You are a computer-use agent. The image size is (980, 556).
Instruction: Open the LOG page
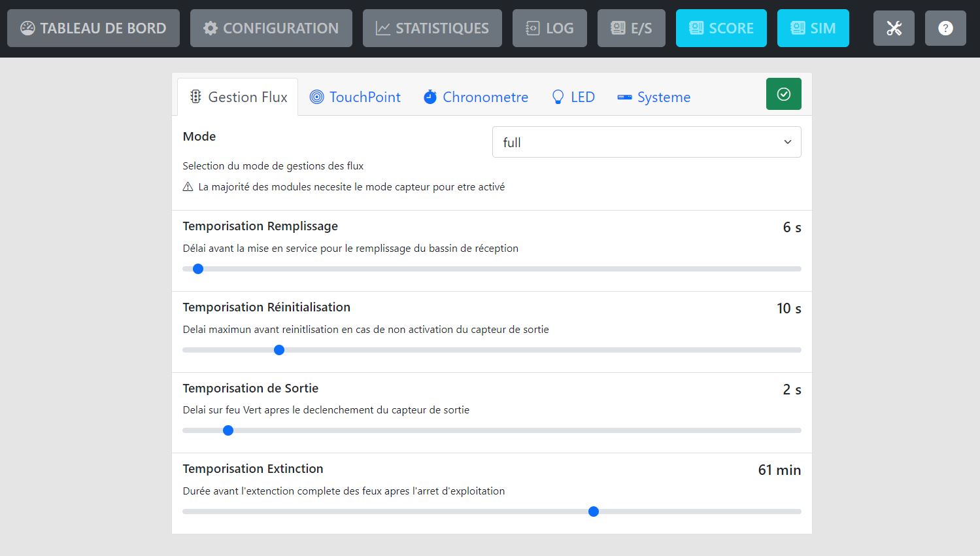point(549,28)
